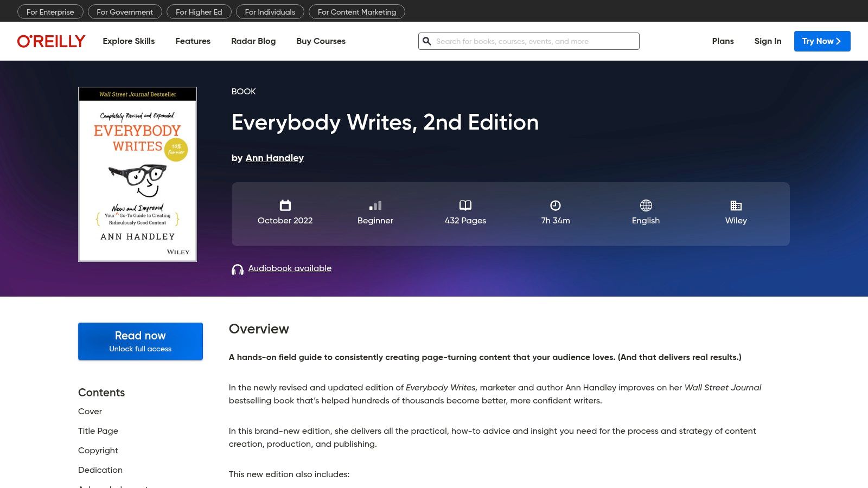
Task: Open the Features menu
Action: [193, 41]
